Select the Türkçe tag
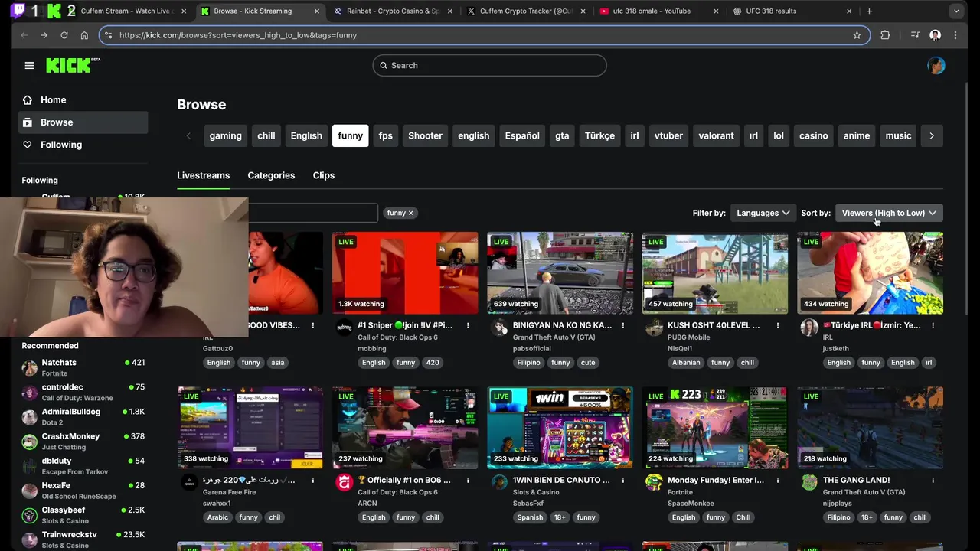The image size is (980, 551). click(x=599, y=135)
